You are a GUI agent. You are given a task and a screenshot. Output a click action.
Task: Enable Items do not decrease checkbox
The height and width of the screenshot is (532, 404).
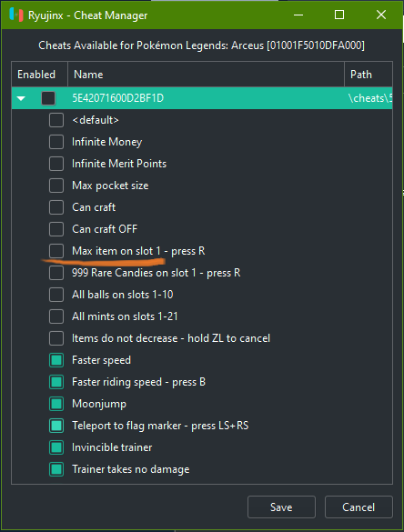coord(56,338)
